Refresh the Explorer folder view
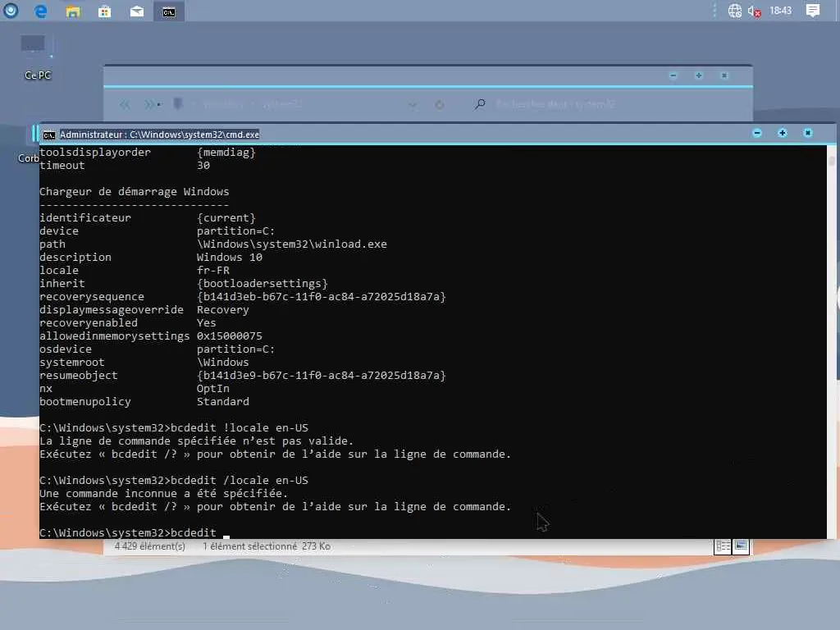840x630 pixels. click(x=440, y=105)
